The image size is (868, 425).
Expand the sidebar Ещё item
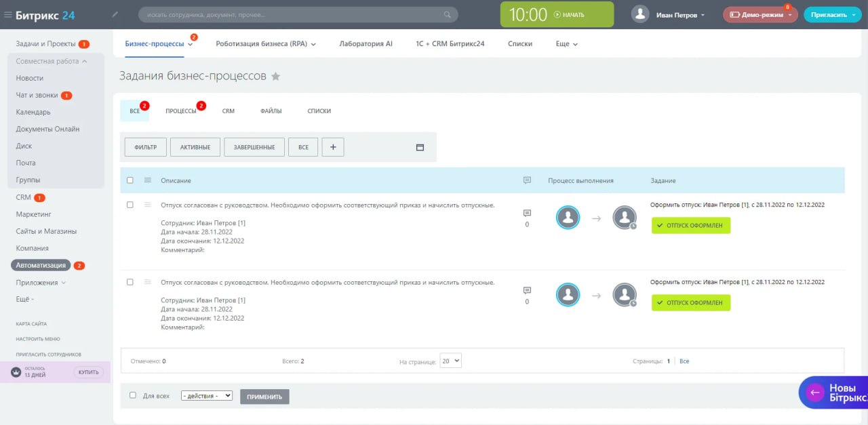click(x=25, y=299)
